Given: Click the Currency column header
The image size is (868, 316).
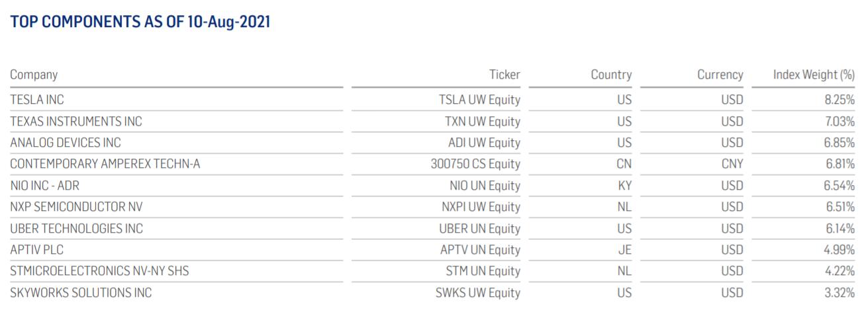Looking at the screenshot, I should point(720,75).
